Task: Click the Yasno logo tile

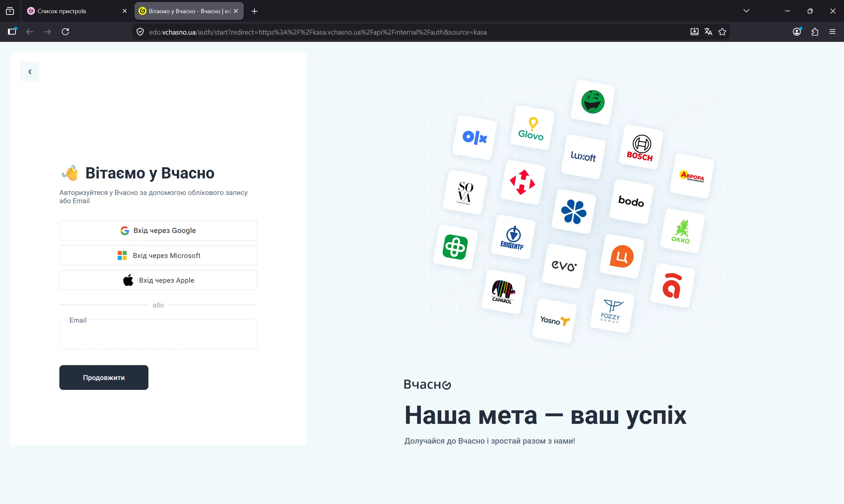Action: point(554,321)
